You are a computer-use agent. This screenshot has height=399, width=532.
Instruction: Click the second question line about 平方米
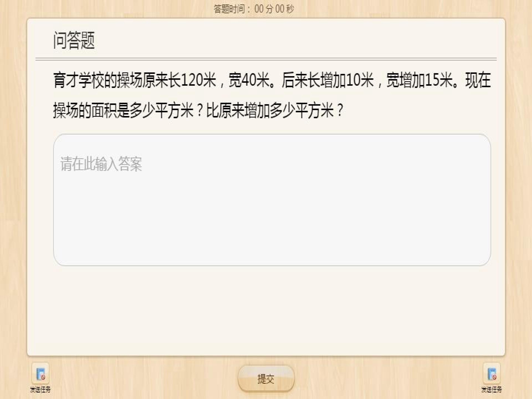[x=198, y=110]
